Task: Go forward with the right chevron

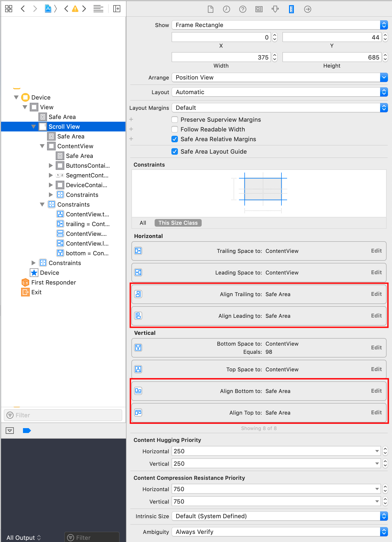Action: (35, 9)
